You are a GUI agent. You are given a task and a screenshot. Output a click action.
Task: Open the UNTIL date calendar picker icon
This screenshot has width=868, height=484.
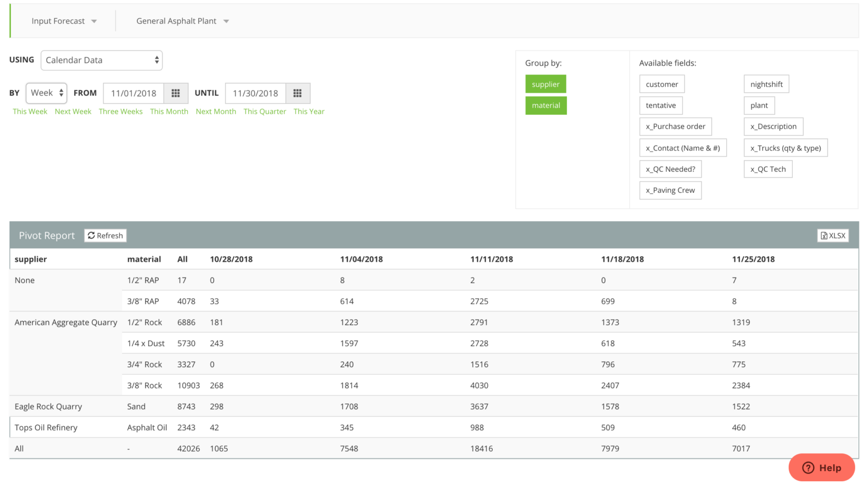coord(297,93)
